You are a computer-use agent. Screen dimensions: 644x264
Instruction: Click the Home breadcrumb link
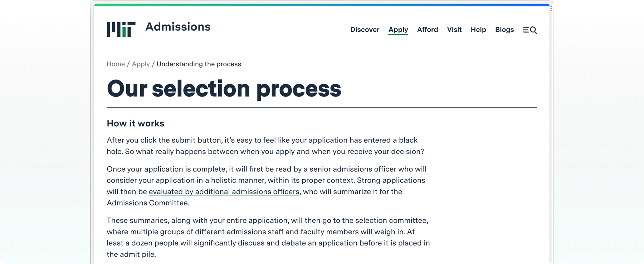[x=116, y=64]
